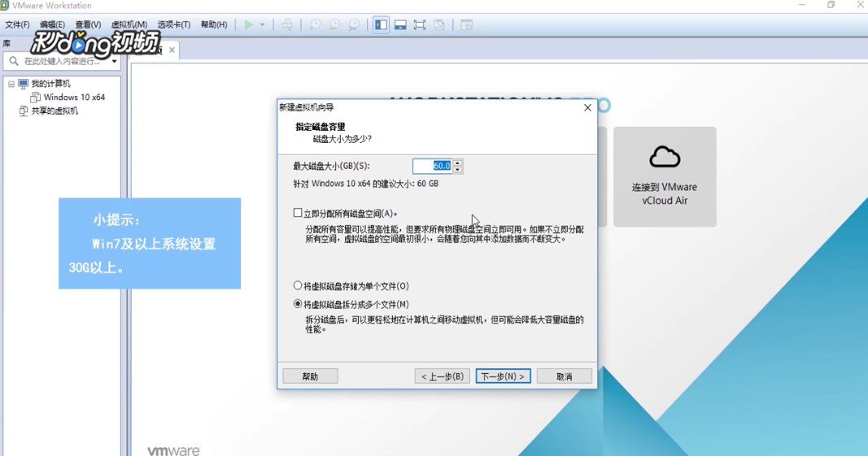Select 我的计算机 in the library tree
The image size is (868, 456).
click(x=50, y=84)
